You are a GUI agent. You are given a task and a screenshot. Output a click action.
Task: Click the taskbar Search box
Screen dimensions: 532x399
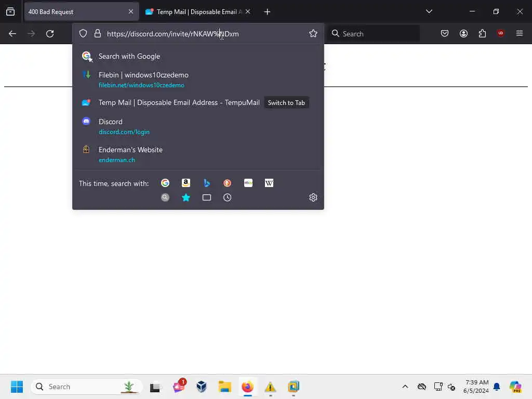(87, 387)
